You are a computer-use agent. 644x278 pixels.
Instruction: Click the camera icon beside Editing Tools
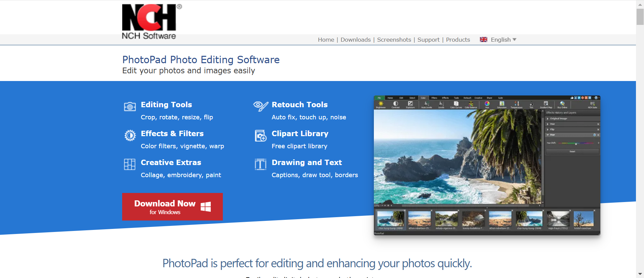(130, 107)
